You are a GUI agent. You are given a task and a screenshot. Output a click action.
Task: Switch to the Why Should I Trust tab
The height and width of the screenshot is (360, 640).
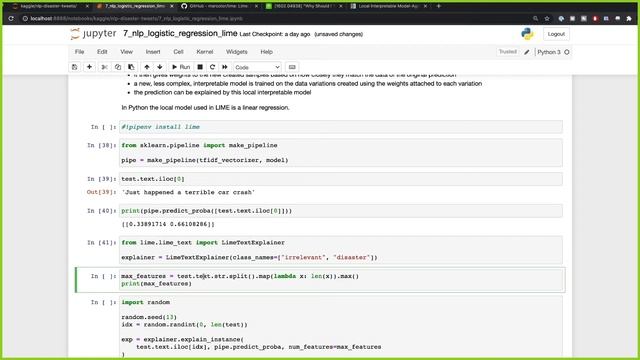click(x=304, y=6)
